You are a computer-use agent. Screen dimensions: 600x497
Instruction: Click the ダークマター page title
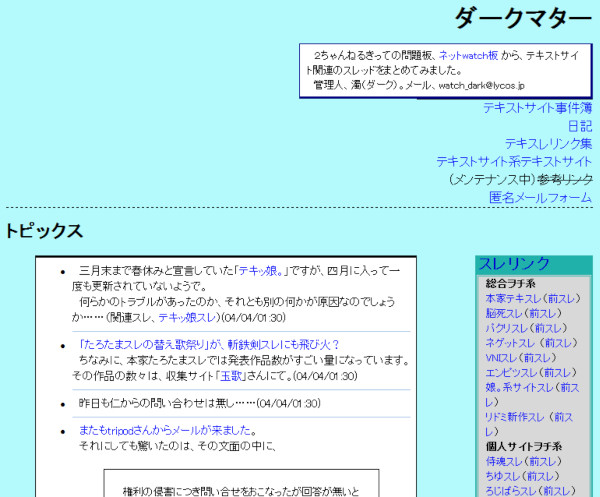pyautogui.click(x=523, y=18)
